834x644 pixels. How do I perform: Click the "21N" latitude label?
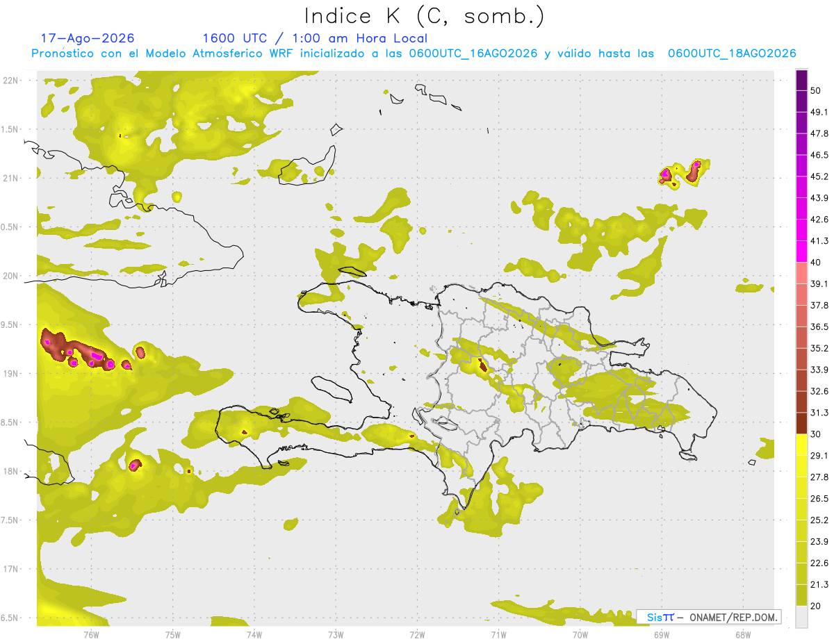10,178
